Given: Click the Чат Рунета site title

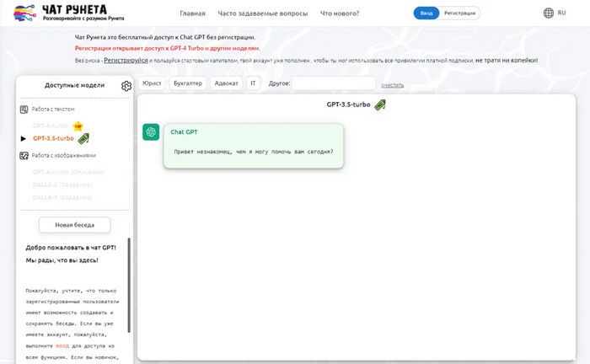Looking at the screenshot, I should point(74,9).
